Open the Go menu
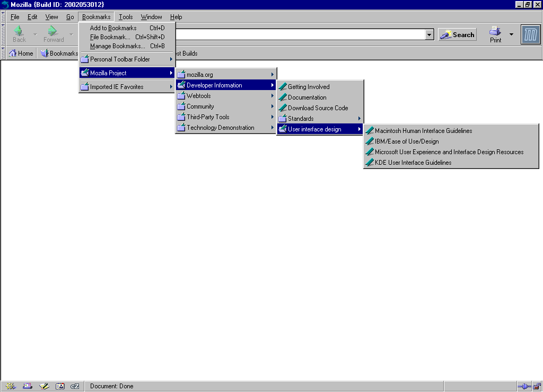 70,16
